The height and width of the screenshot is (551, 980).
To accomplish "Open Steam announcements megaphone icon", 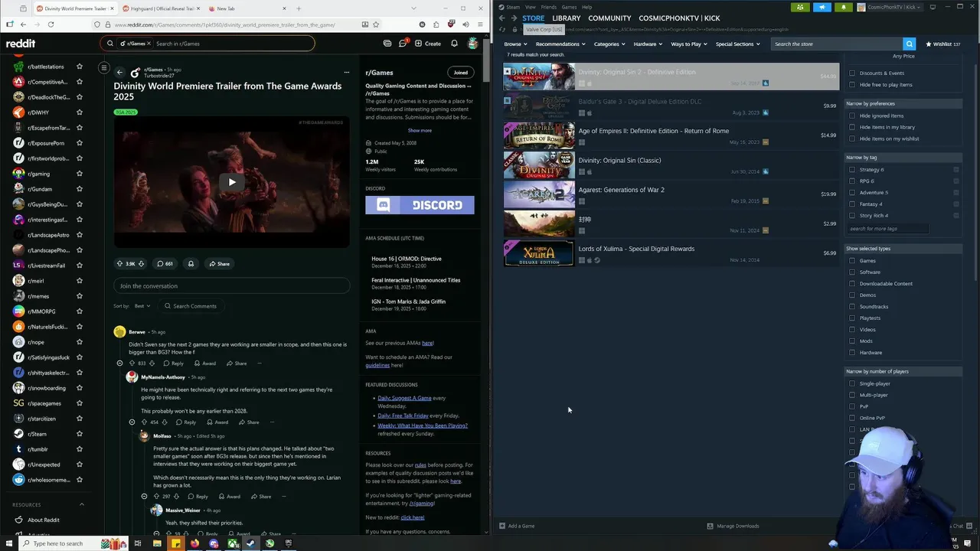I will coord(822,8).
